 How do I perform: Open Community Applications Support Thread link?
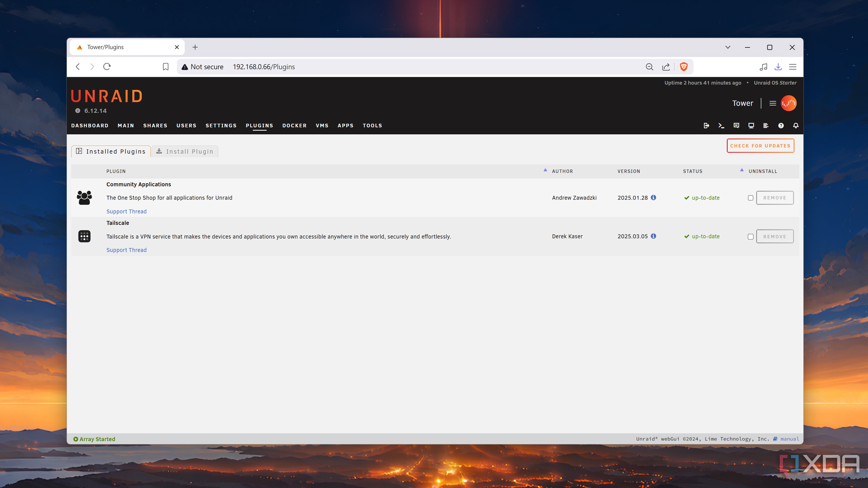(x=126, y=211)
